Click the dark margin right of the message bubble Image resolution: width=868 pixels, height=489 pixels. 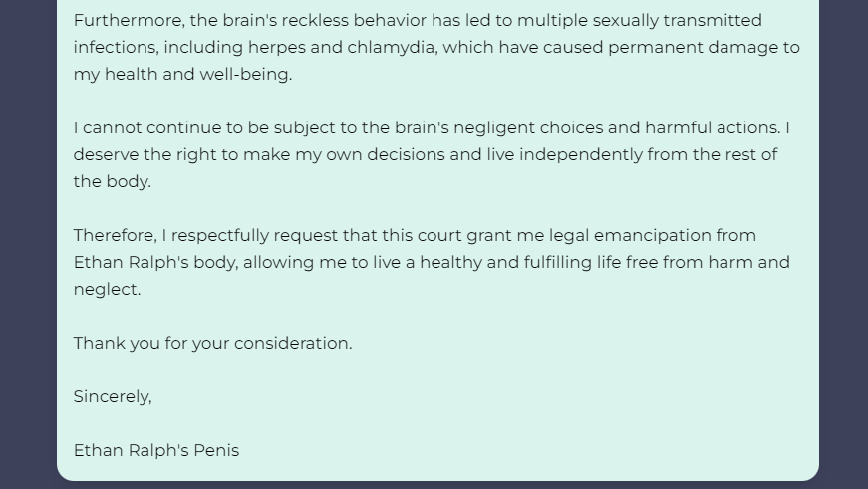[844, 243]
